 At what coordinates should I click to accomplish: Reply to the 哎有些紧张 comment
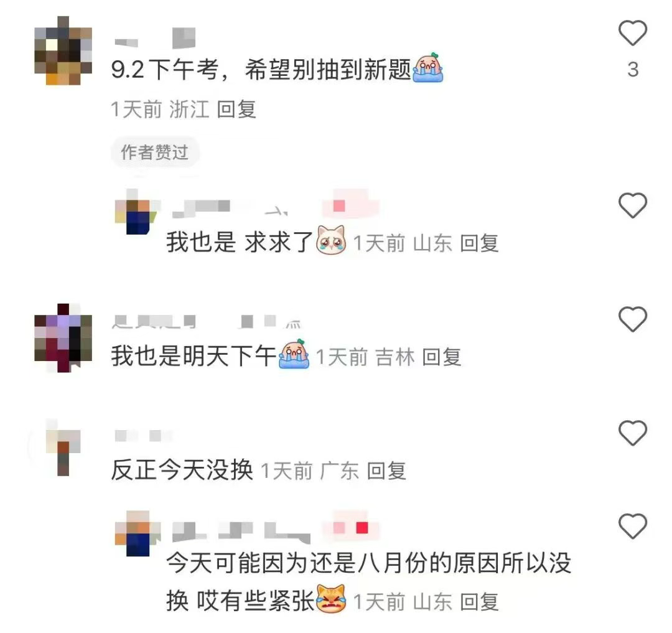479,602
